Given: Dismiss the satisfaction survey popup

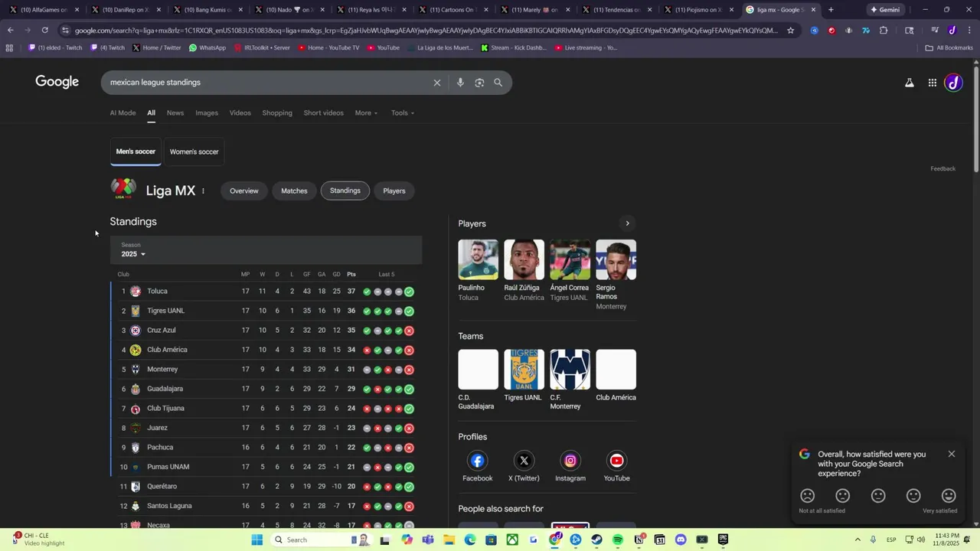Looking at the screenshot, I should click(x=952, y=454).
